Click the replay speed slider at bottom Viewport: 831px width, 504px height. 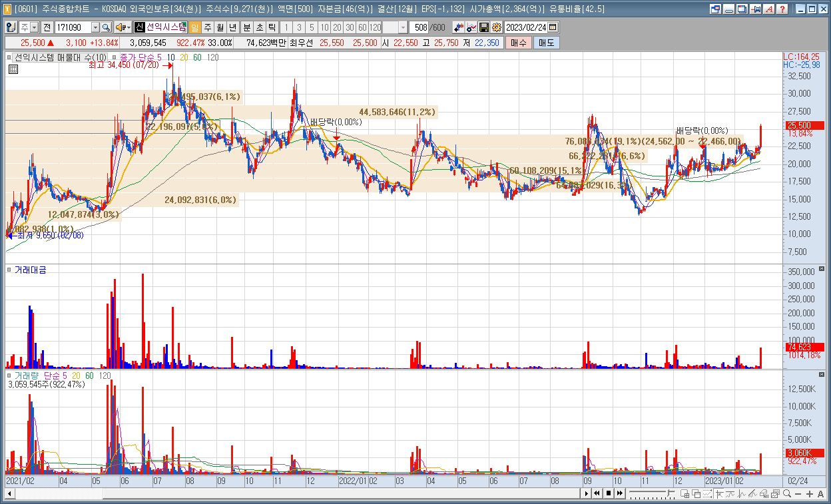(x=651, y=493)
